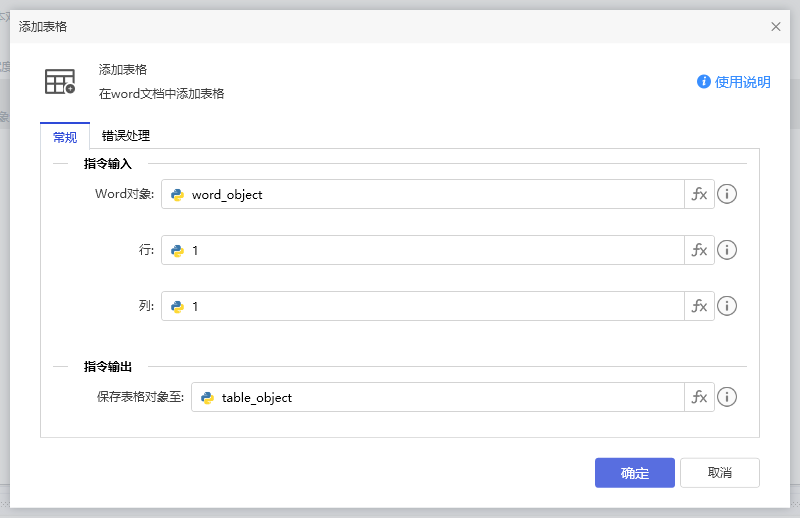Click the Python icon beside table_object
800x518 pixels.
coord(208,398)
